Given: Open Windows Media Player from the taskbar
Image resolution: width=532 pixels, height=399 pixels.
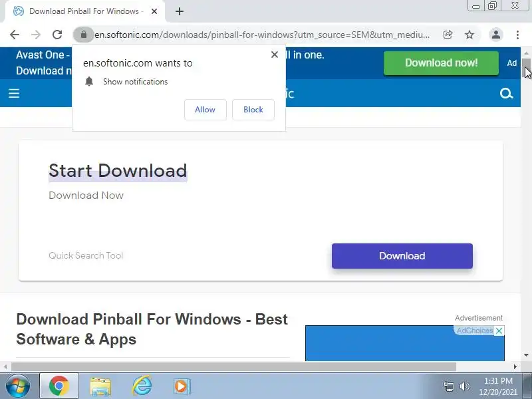Looking at the screenshot, I should [182, 386].
